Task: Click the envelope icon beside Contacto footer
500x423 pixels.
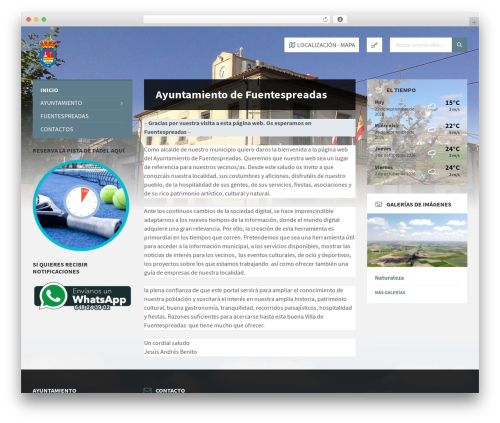Action: click(147, 390)
